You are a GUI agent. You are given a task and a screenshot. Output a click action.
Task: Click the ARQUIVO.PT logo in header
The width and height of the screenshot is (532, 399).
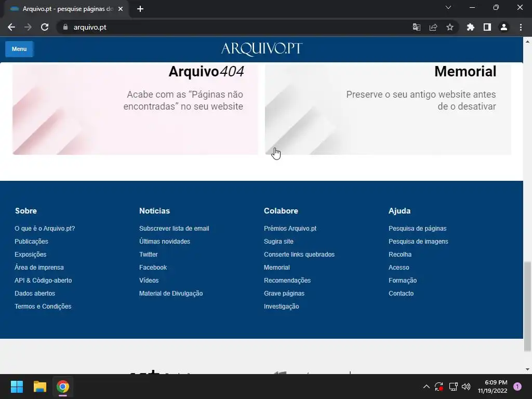pyautogui.click(x=262, y=49)
